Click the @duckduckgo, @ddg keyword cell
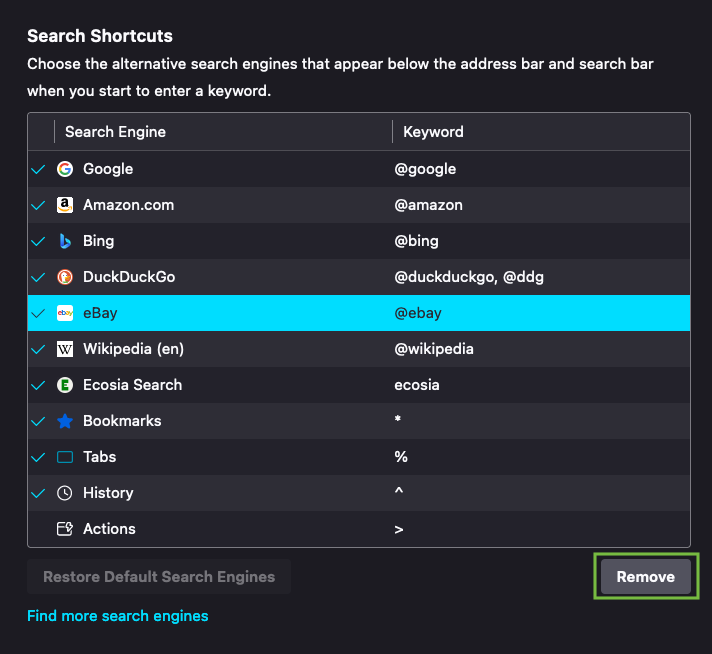Image resolution: width=712 pixels, height=654 pixels. [469, 277]
